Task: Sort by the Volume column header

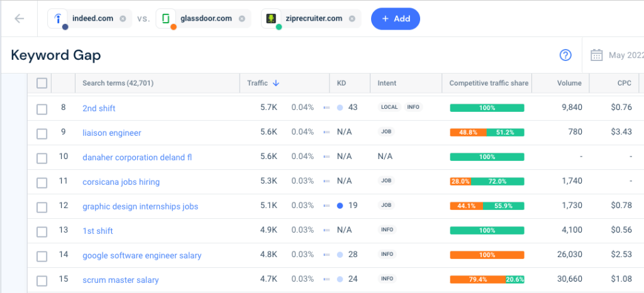Action: (569, 83)
